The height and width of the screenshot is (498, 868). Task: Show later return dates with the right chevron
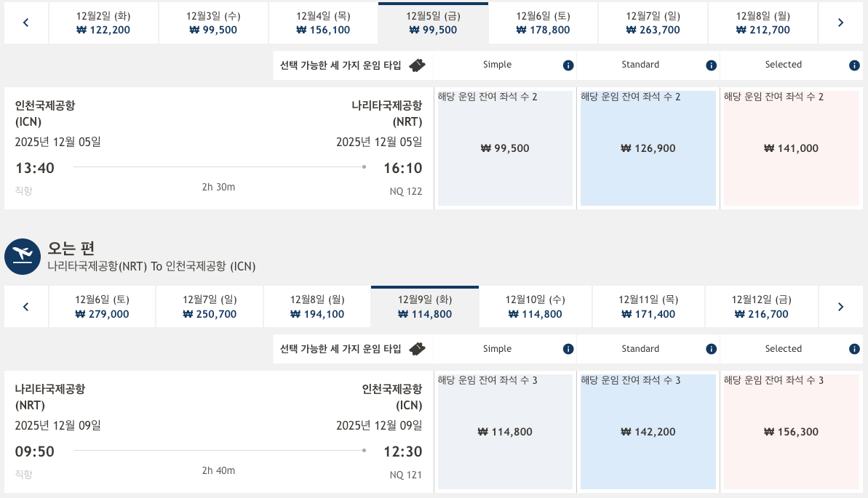840,306
